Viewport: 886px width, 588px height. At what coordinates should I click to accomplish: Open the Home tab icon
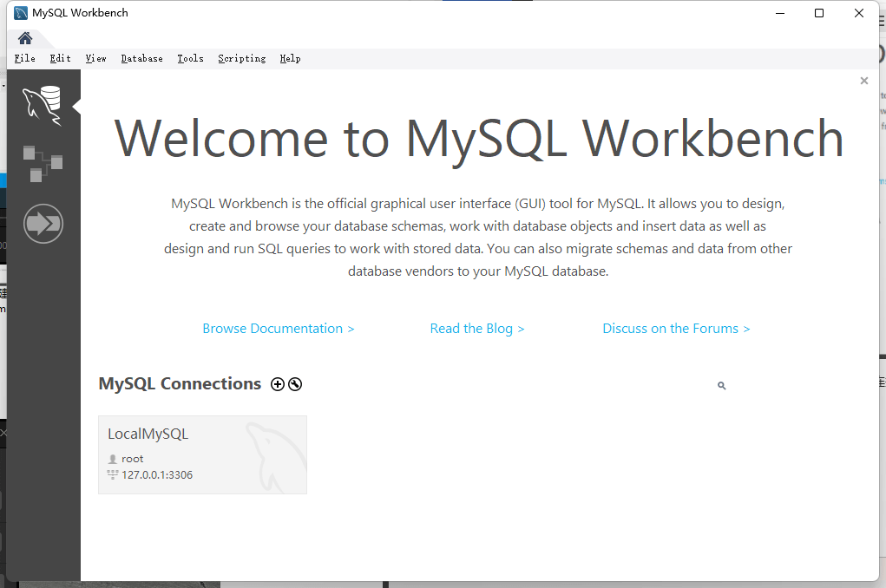[x=25, y=38]
